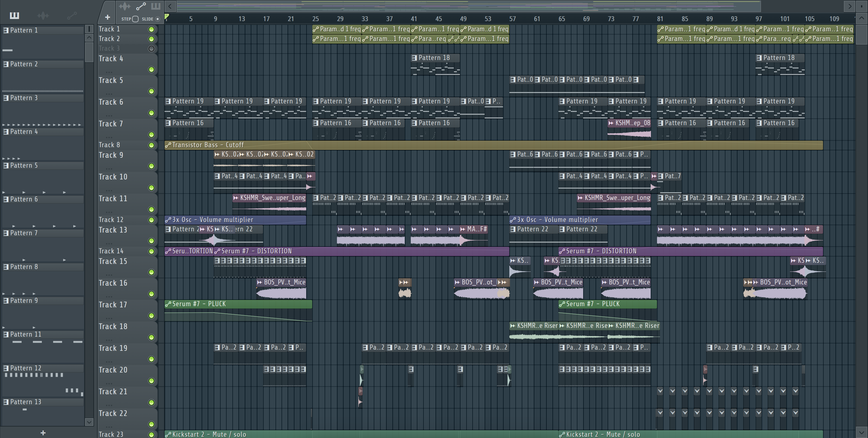Click the up arrow in the pattern picker
The width and height of the screenshot is (868, 438).
[x=89, y=38]
